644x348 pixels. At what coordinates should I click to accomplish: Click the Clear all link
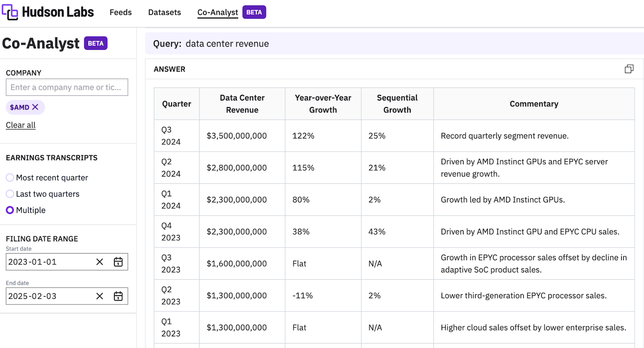point(21,125)
